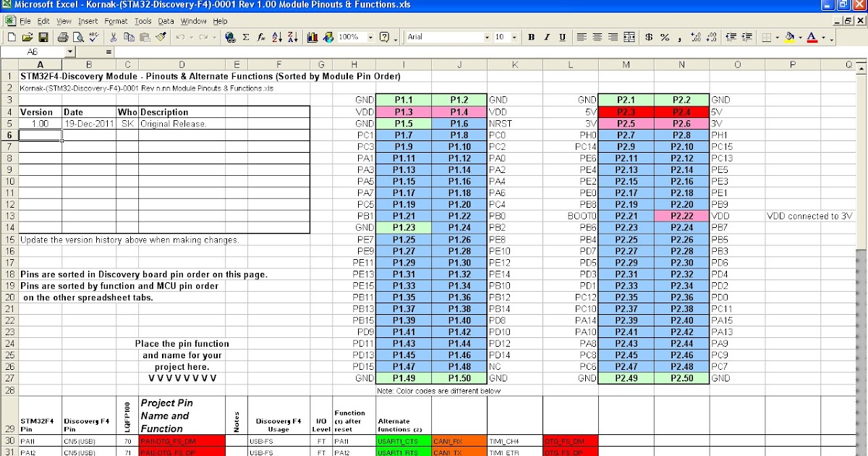Image resolution: width=868 pixels, height=456 pixels.
Task: Sort descending with the Z-A icon
Action: (292, 37)
